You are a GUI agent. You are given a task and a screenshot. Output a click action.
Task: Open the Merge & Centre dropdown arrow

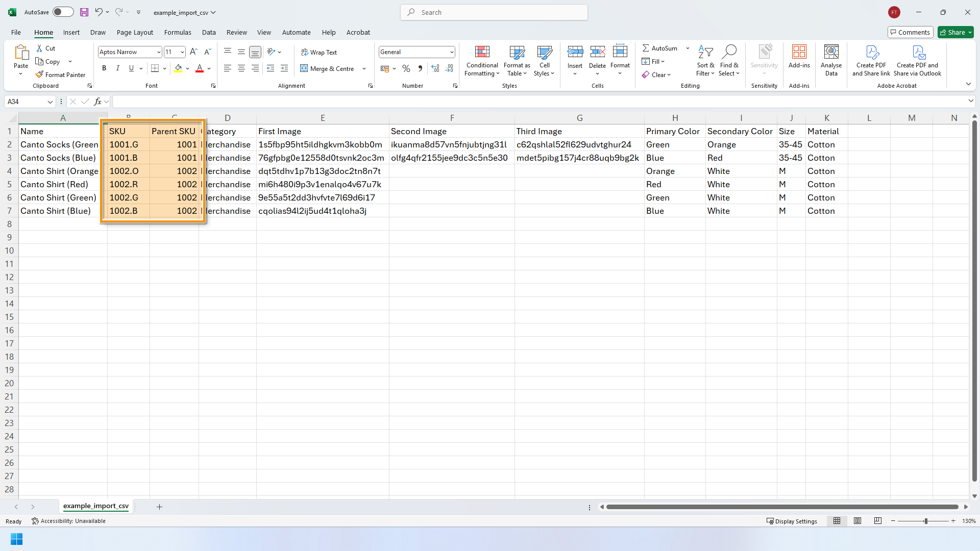364,68
